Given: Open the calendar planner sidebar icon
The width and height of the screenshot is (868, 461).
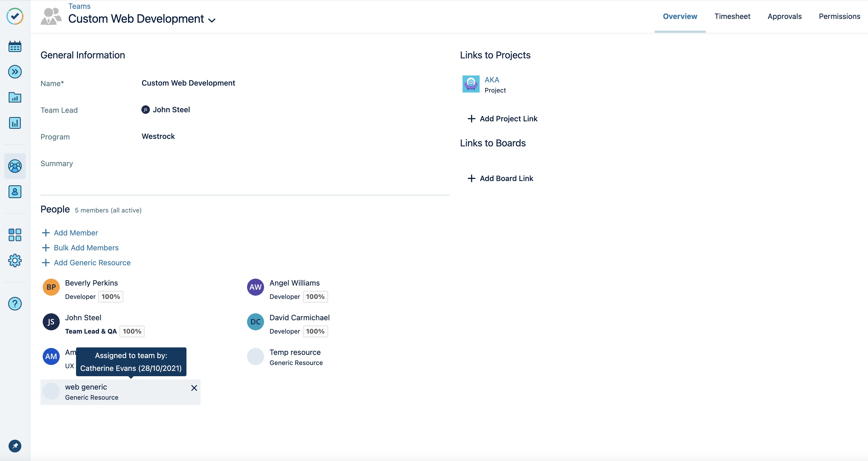Looking at the screenshot, I should (x=15, y=46).
